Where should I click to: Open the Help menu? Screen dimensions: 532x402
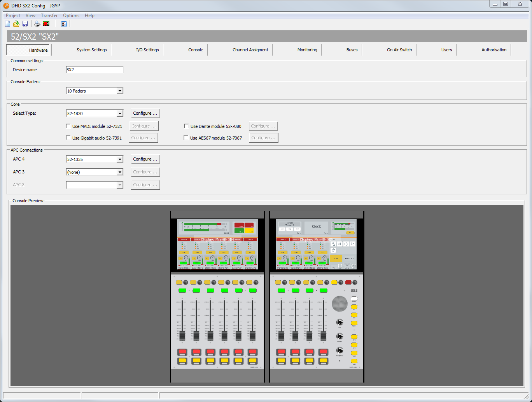[89, 16]
